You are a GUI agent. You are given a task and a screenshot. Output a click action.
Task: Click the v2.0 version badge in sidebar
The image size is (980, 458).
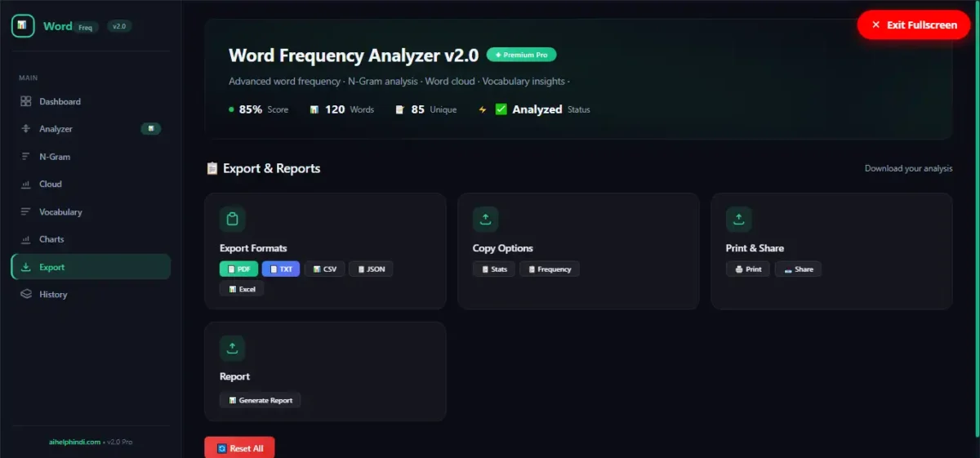point(119,26)
